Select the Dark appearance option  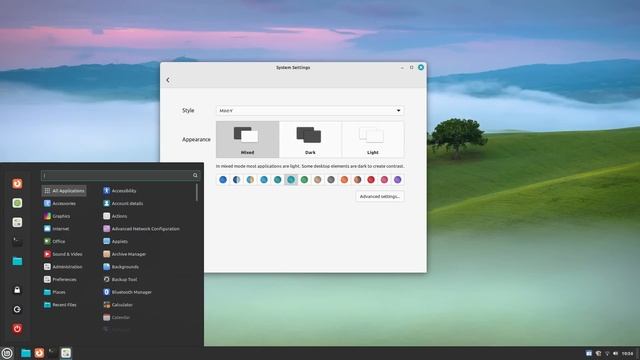310,139
